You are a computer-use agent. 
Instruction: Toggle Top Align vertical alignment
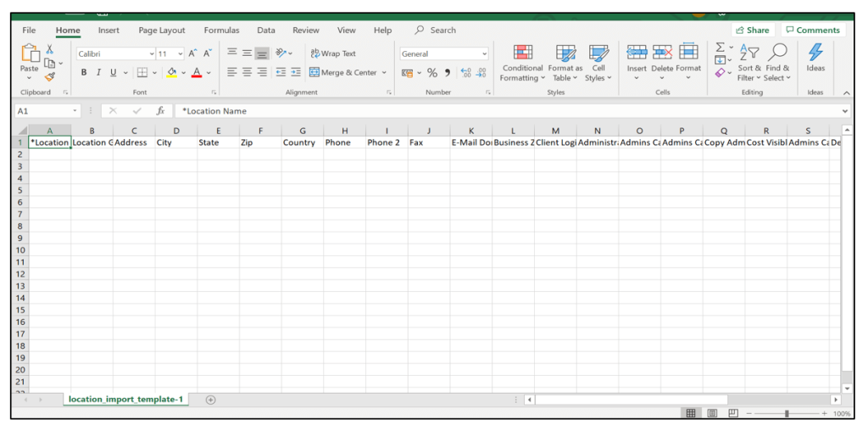click(x=232, y=53)
